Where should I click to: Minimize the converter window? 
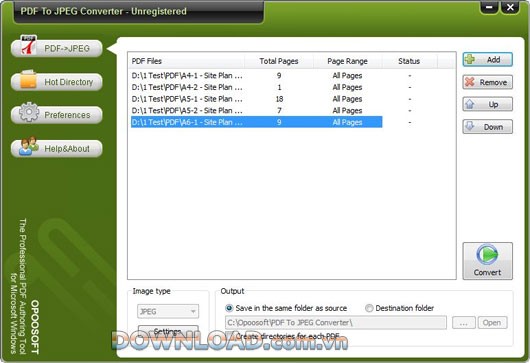(x=489, y=7)
